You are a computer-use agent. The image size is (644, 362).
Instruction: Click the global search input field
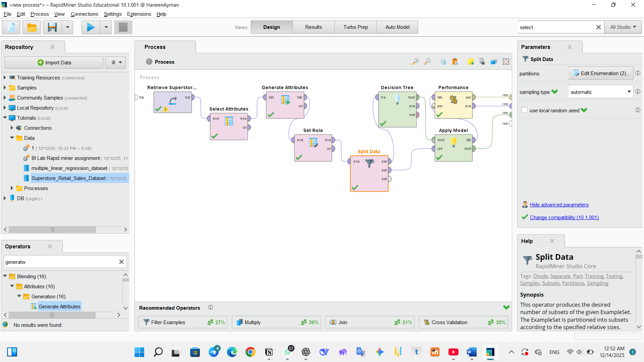click(x=557, y=27)
